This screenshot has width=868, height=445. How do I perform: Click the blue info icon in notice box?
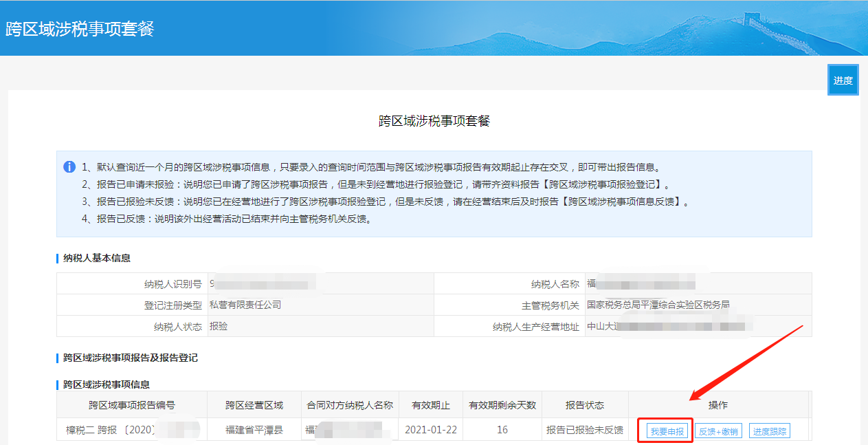coord(69,167)
